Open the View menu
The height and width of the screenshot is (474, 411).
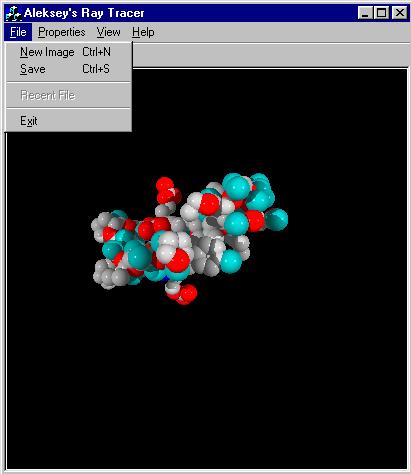(108, 32)
